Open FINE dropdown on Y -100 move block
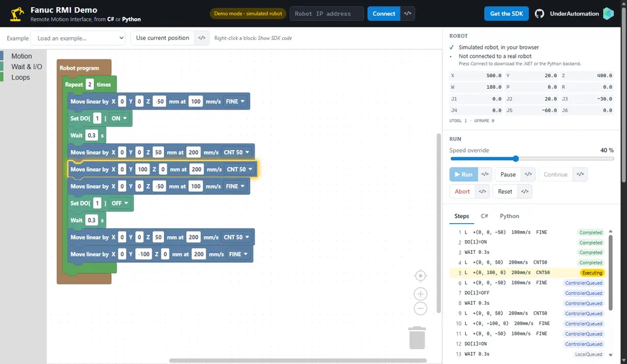 point(238,254)
